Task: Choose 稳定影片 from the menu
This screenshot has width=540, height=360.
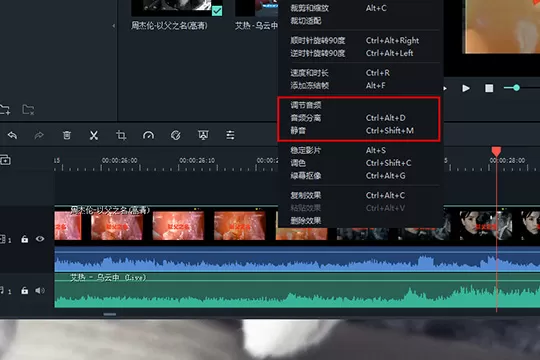Action: coord(306,150)
